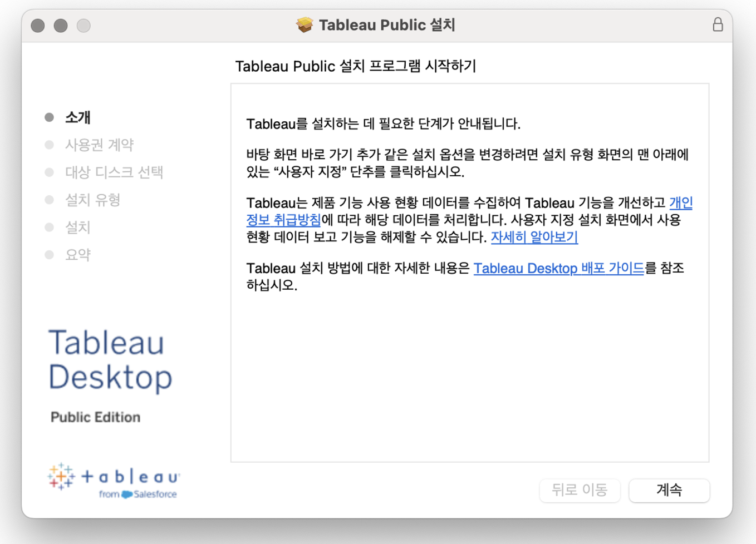Click the lock icon in title bar
The image size is (756, 544).
tap(718, 24)
